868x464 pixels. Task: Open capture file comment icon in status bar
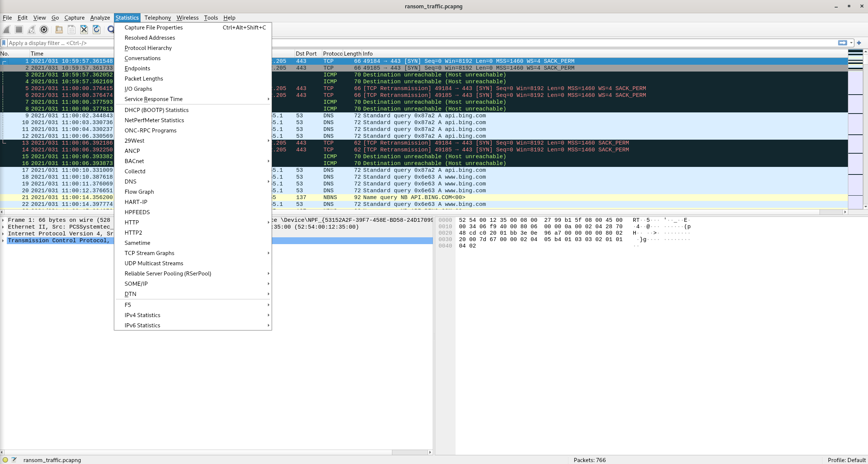point(14,460)
